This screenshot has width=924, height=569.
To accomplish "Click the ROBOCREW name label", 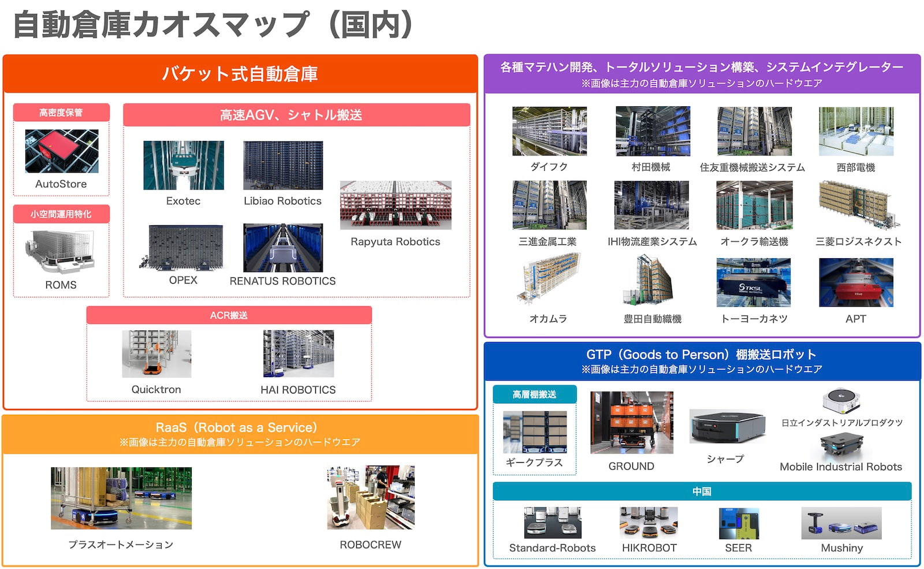I will click(x=371, y=545).
